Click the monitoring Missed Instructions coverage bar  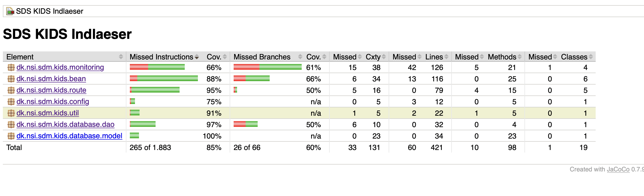(x=157, y=67)
